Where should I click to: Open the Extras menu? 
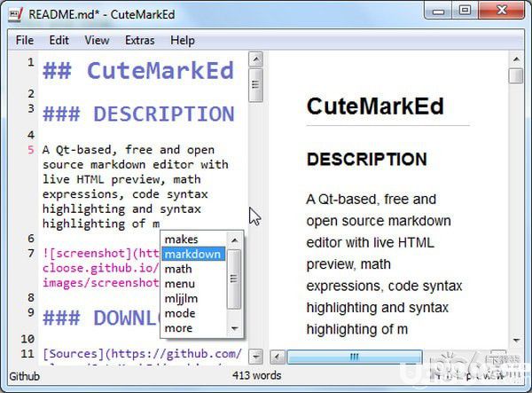tap(140, 41)
